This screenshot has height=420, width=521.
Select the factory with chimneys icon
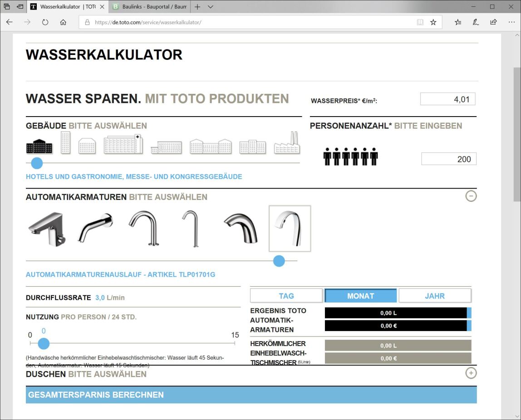point(287,143)
